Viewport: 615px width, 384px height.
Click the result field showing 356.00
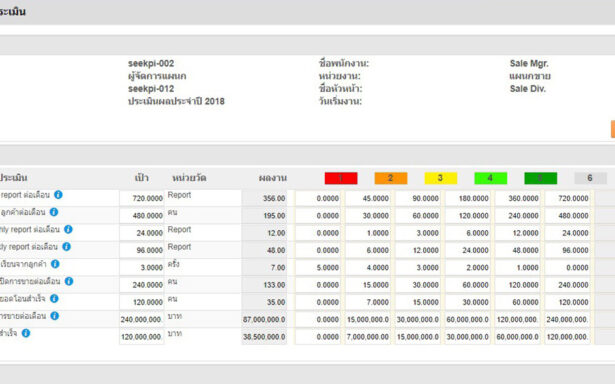(264, 198)
